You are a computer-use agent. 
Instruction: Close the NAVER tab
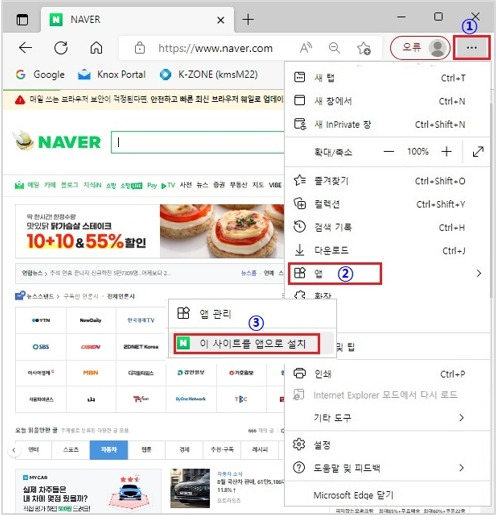coord(220,20)
